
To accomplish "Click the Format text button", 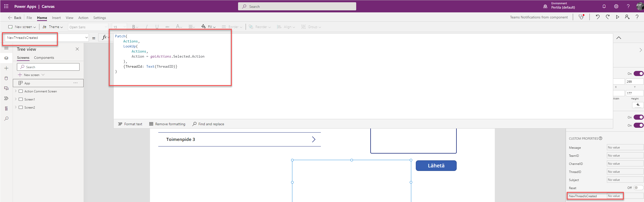I will coord(130,124).
